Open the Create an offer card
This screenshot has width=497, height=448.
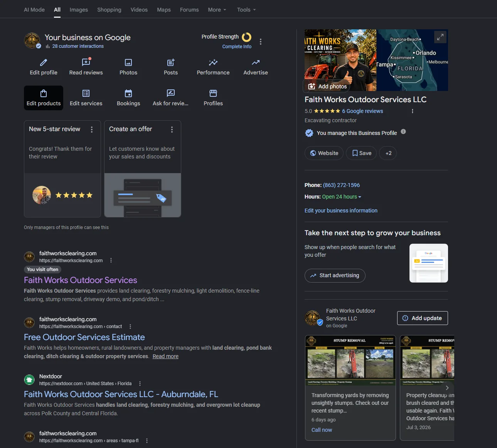point(143,169)
